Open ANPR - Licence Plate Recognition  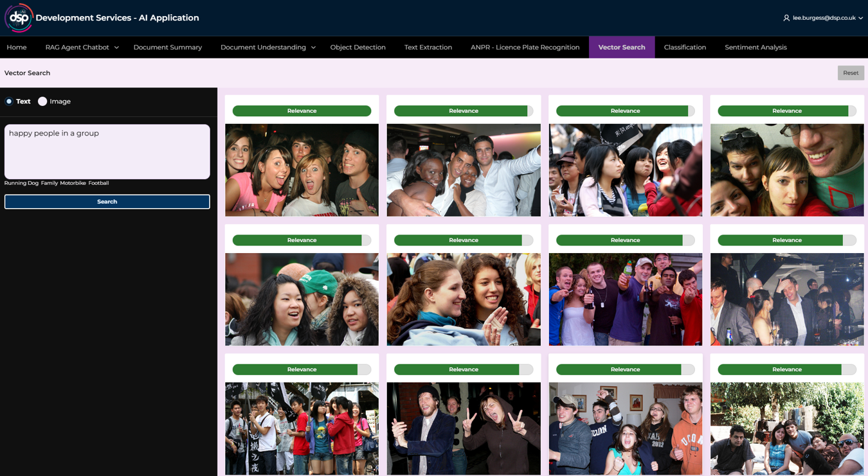525,48
